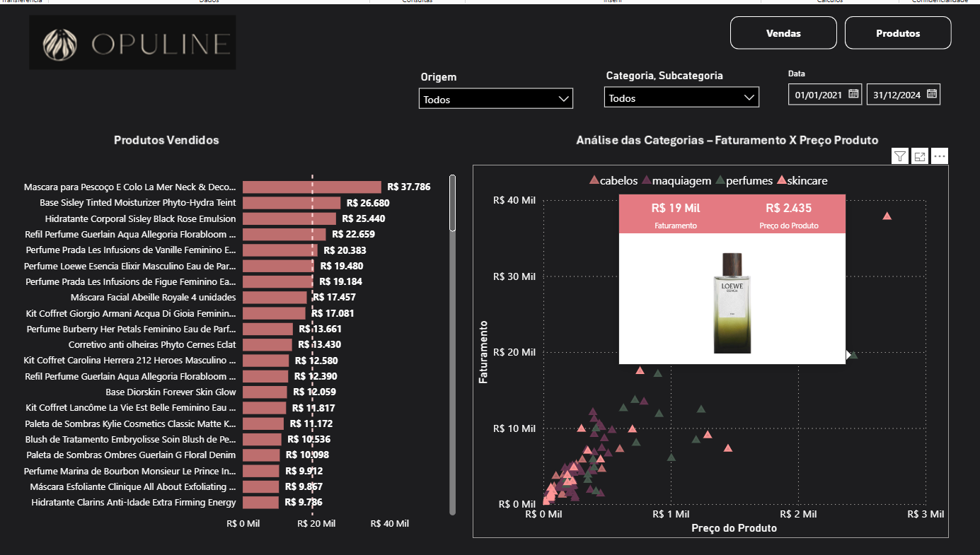Image resolution: width=980 pixels, height=555 pixels.
Task: Click the Faturamento vertical axis title
Action: (484, 352)
